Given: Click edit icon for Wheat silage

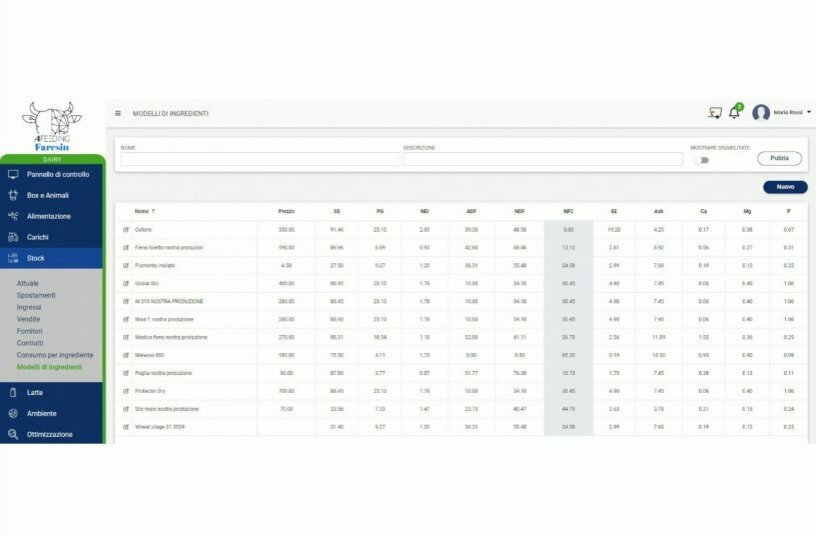Looking at the screenshot, I should pyautogui.click(x=126, y=427).
